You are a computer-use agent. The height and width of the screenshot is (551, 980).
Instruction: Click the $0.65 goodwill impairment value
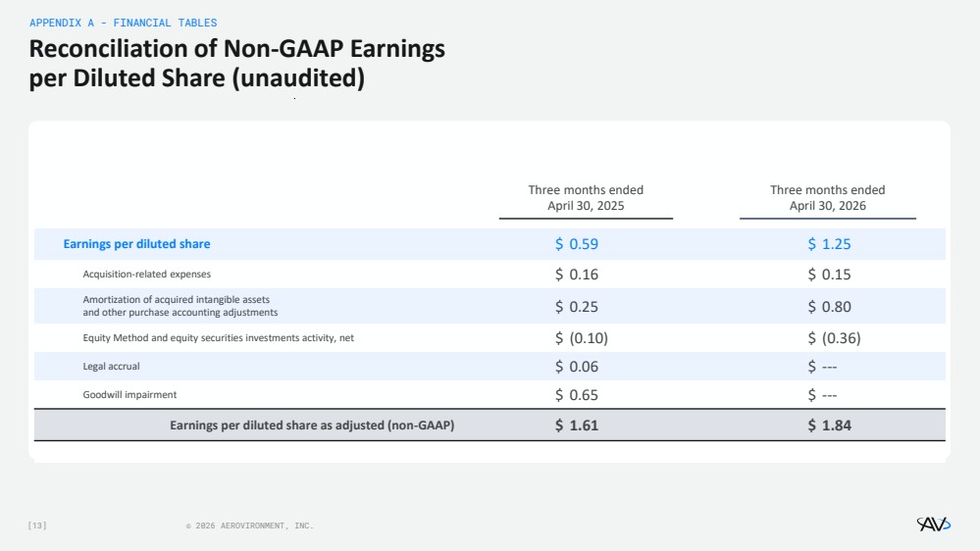(576, 395)
